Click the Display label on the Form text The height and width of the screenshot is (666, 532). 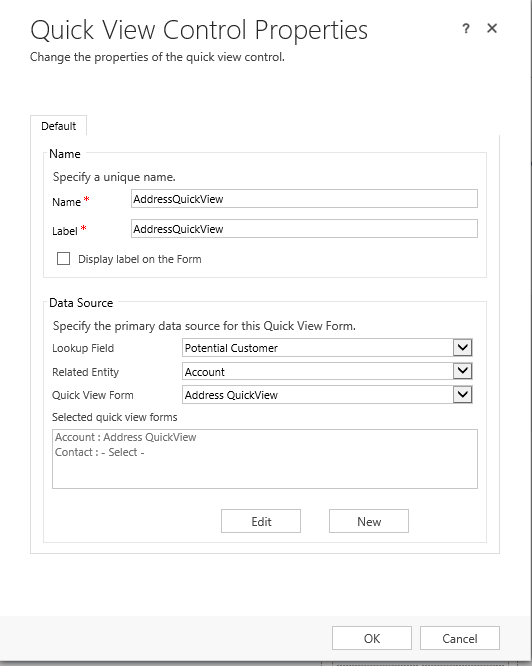coord(140,259)
